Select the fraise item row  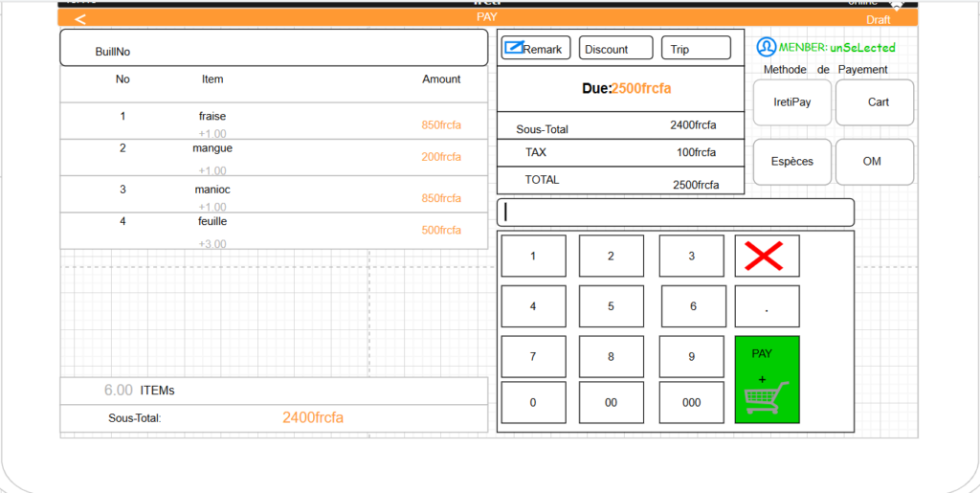tap(274, 122)
